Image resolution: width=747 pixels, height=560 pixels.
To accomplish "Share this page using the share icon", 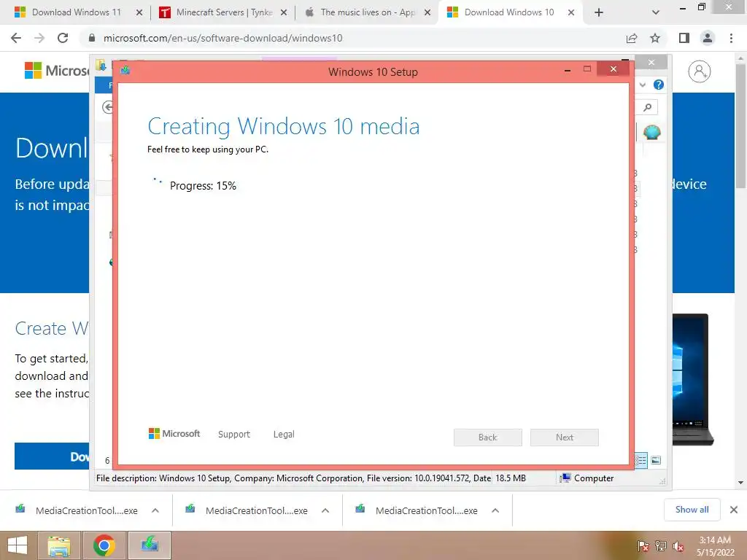I will pyautogui.click(x=632, y=38).
